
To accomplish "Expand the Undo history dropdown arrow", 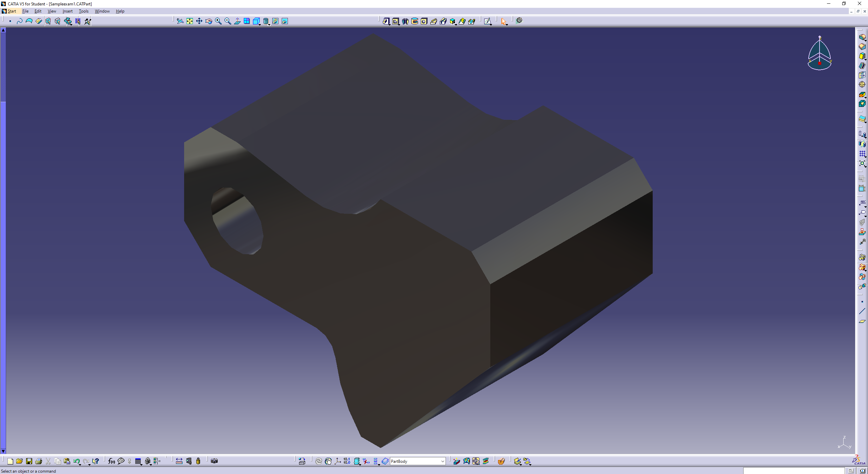I will tap(80, 464).
